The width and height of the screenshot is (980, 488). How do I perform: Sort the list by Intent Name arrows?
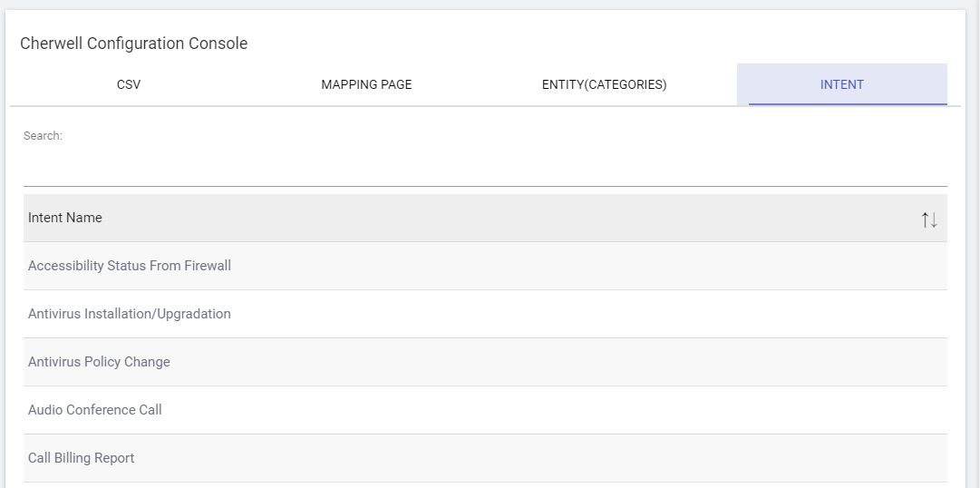tap(929, 220)
